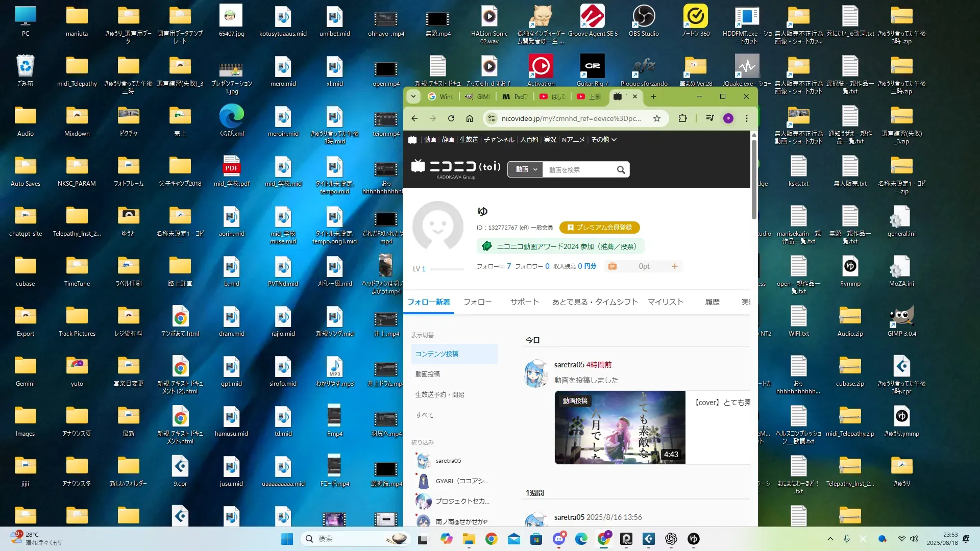Bookmark page with star icon
980x551 pixels.
657,118
